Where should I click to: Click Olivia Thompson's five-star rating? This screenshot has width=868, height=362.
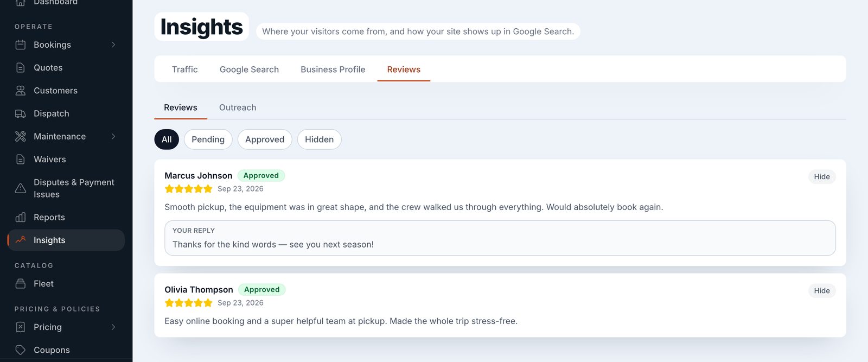tap(188, 303)
